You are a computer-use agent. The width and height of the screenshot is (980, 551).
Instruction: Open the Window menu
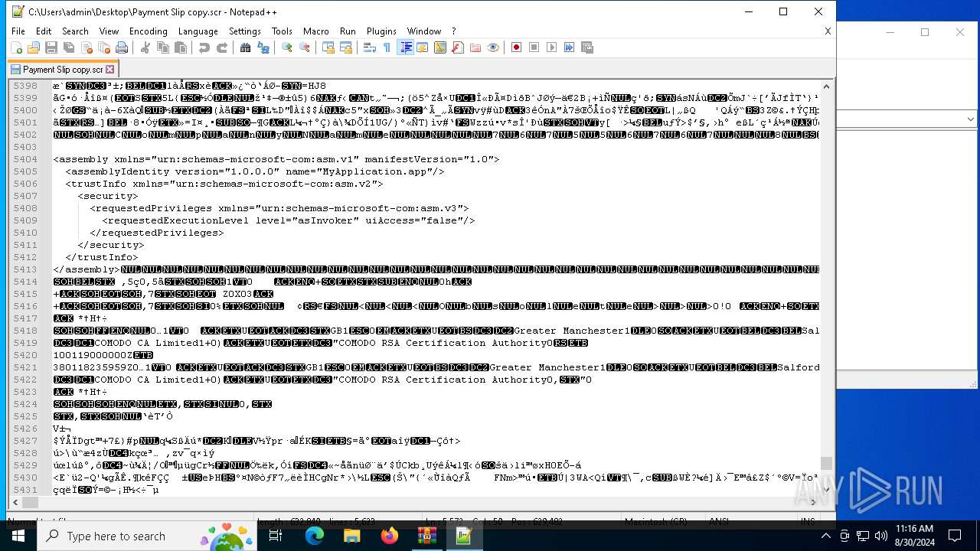424,31
